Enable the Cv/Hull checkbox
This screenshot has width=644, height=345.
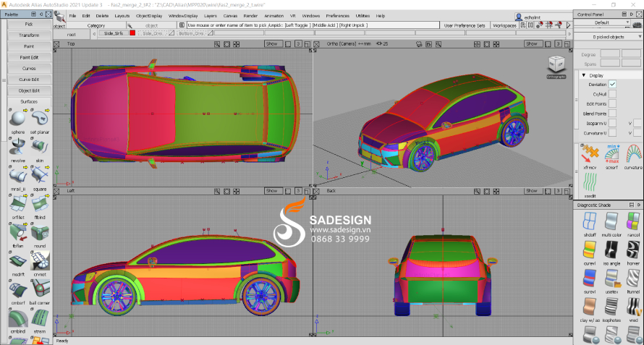click(612, 94)
